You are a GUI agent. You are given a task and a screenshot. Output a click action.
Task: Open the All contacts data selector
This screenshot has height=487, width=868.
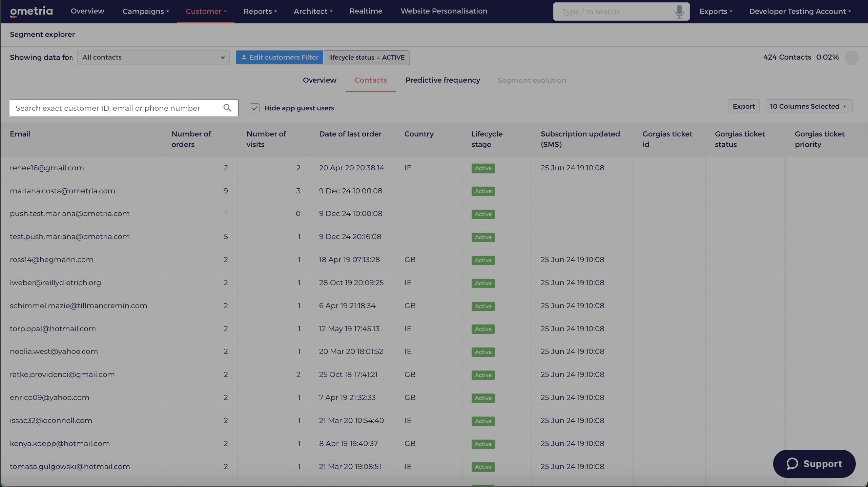click(x=153, y=58)
